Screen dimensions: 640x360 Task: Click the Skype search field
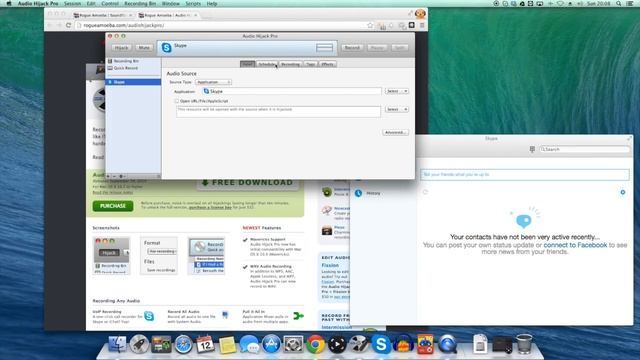(584, 149)
